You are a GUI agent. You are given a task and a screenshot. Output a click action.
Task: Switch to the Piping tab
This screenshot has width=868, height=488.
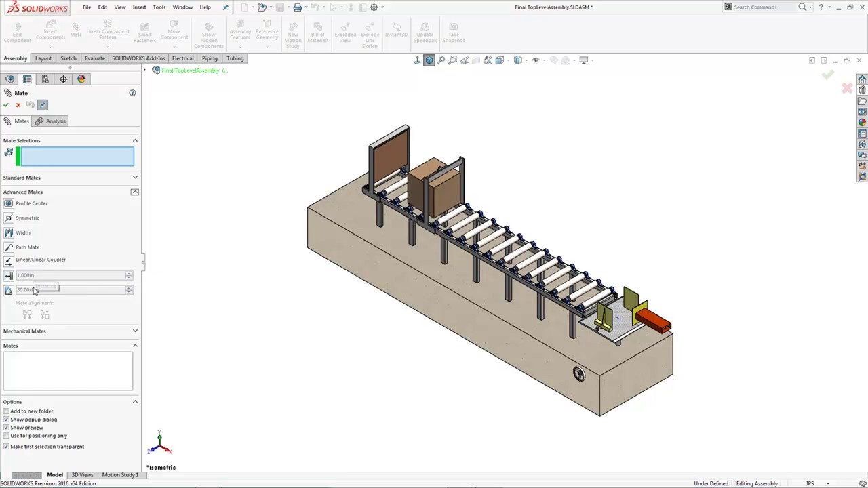coord(210,58)
